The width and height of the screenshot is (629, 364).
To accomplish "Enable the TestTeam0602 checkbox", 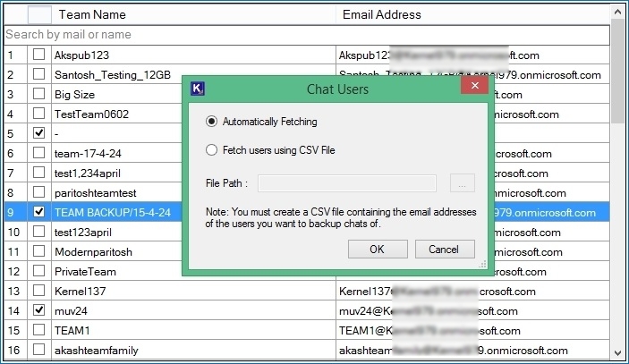I will tap(38, 113).
